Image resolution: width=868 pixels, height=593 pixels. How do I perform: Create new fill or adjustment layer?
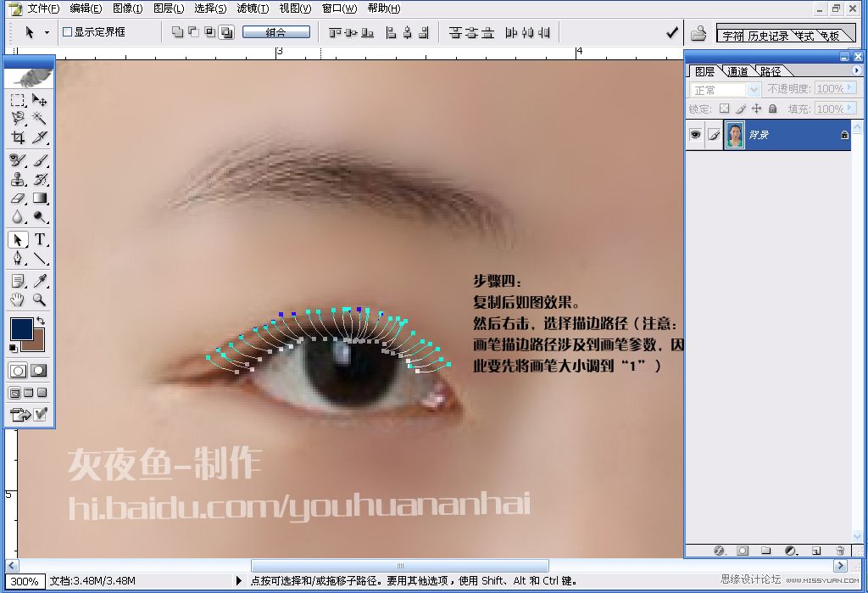pos(791,551)
